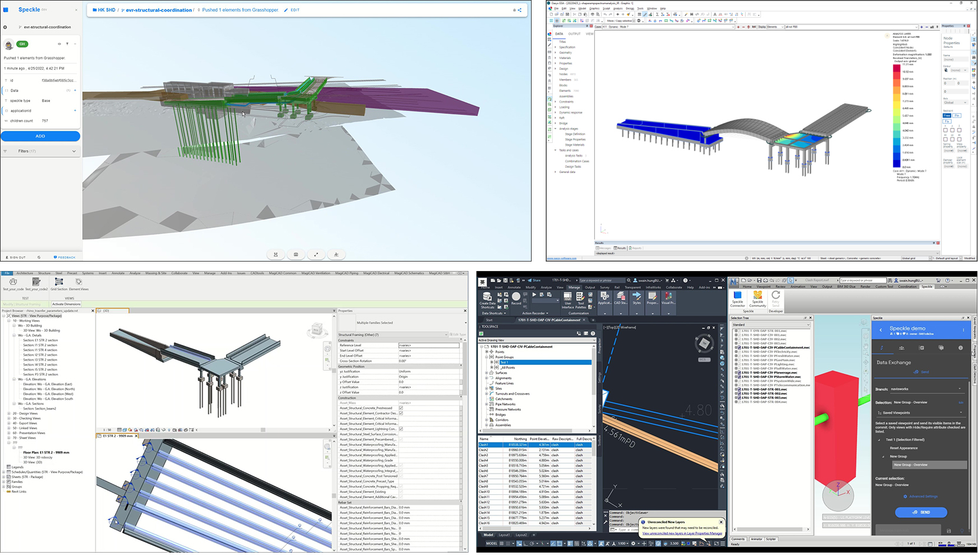Open the Test_your_code tool in Revit
Image resolution: width=980 pixels, height=555 pixels.
point(13,285)
